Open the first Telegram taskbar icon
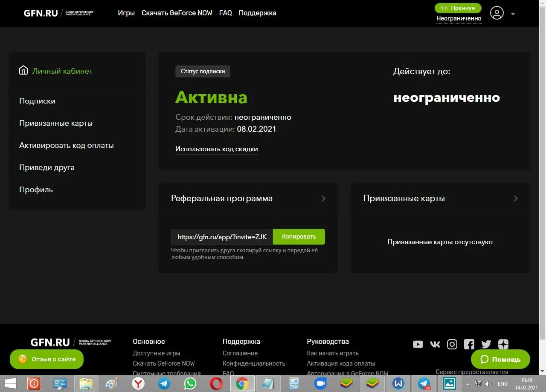This screenshot has height=392, width=546. 164,383
